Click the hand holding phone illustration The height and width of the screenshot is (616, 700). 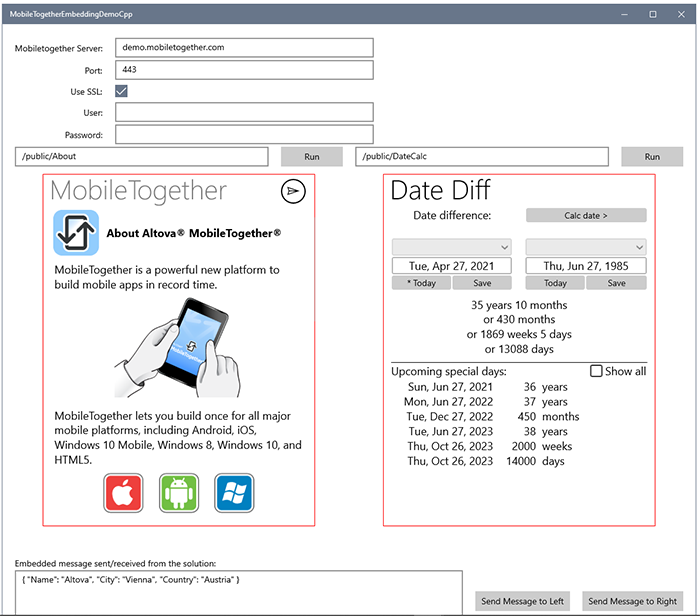point(180,347)
